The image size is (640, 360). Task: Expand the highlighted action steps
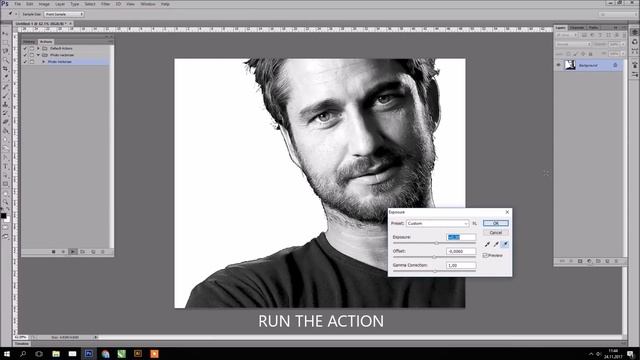[44, 62]
